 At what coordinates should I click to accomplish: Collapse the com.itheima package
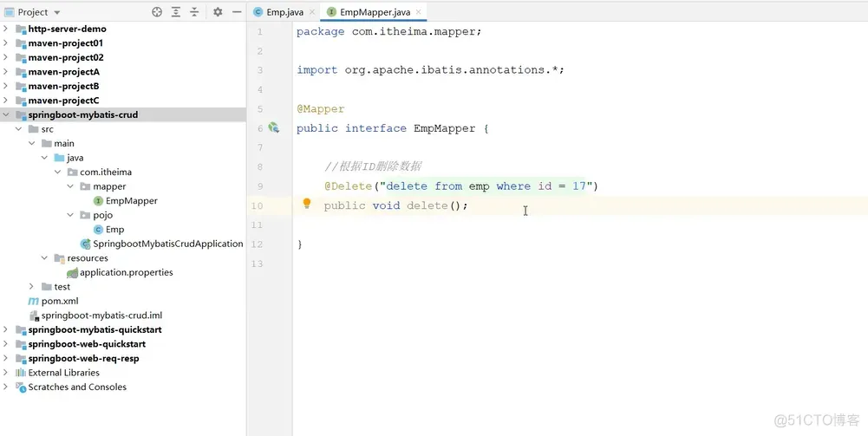57,172
